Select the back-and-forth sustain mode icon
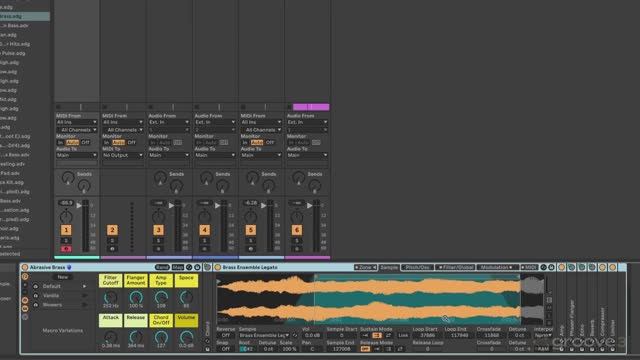Screen dimensions: 640x360 pyautogui.click(x=388, y=336)
